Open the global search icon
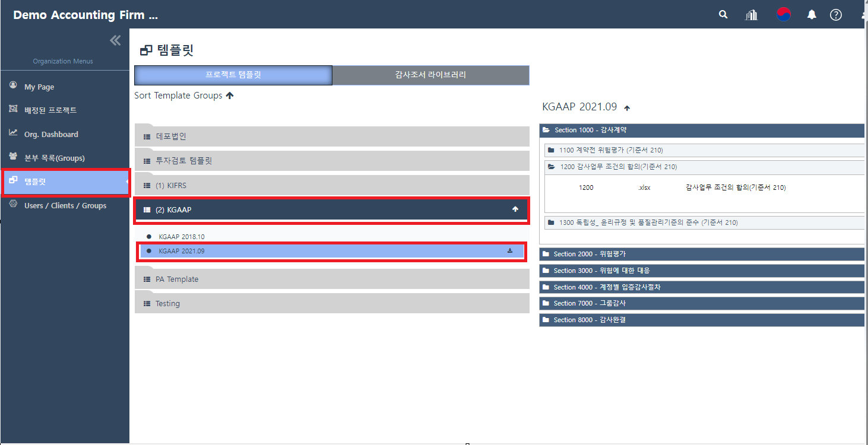 tap(723, 14)
